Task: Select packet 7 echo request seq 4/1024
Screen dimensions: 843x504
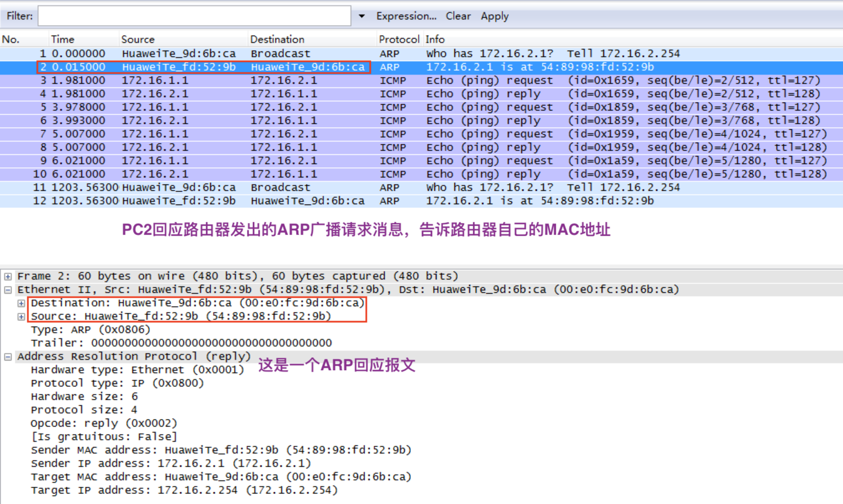Action: [421, 134]
